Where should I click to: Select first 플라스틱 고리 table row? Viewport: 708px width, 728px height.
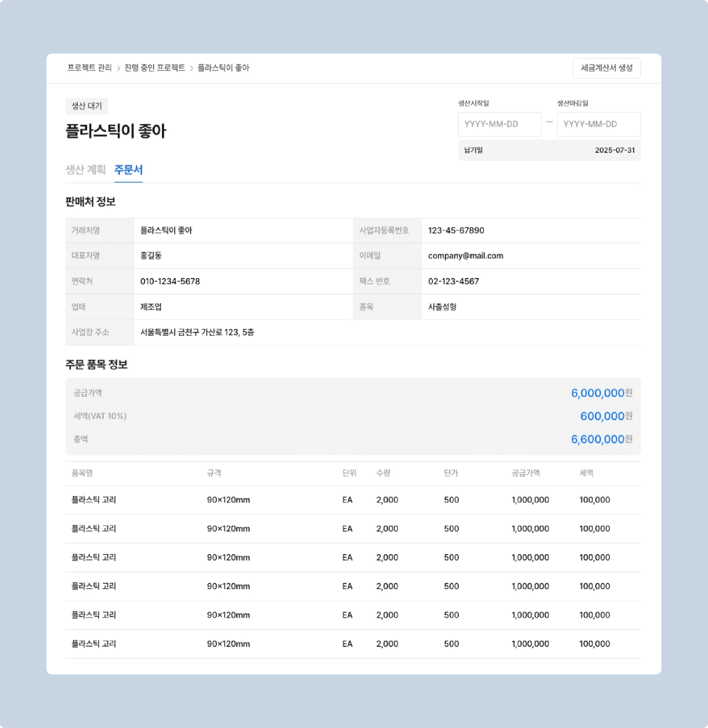93,500
